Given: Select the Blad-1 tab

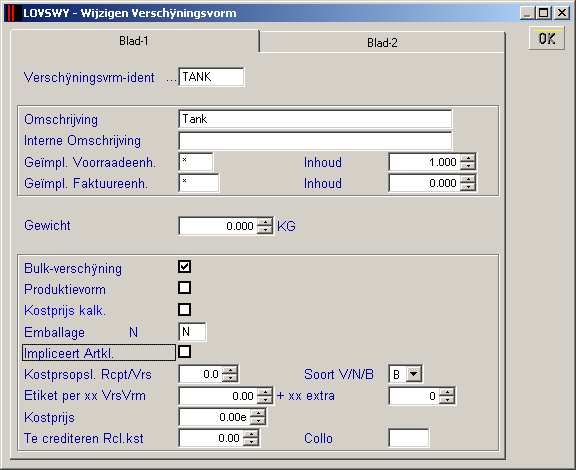Looking at the screenshot, I should point(134,41).
